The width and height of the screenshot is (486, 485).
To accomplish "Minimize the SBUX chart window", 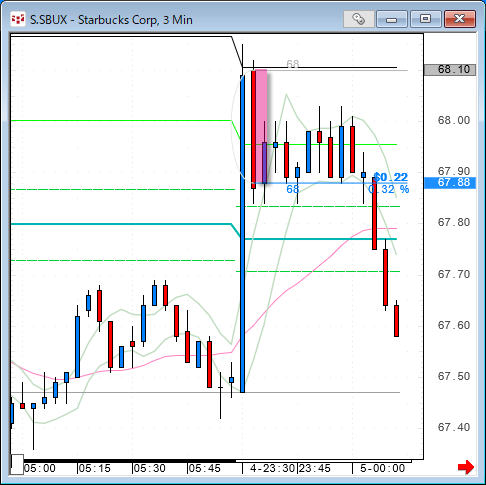I will (x=392, y=19).
